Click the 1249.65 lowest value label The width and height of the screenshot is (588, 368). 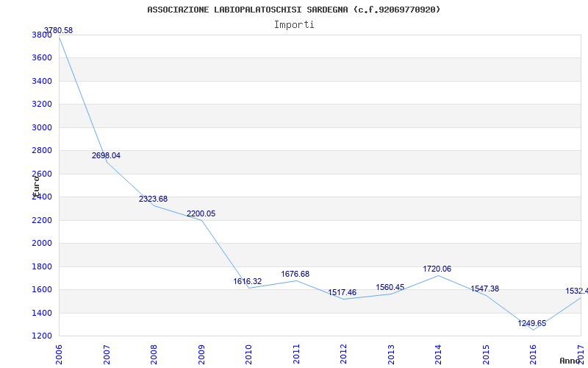(531, 324)
